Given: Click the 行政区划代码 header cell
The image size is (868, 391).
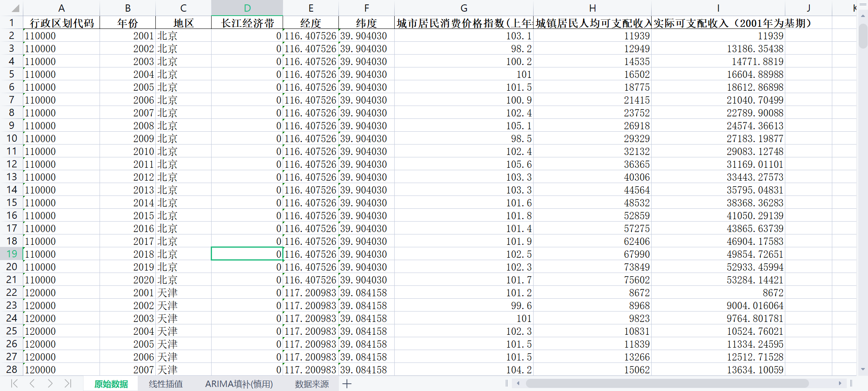Looking at the screenshot, I should click(61, 23).
